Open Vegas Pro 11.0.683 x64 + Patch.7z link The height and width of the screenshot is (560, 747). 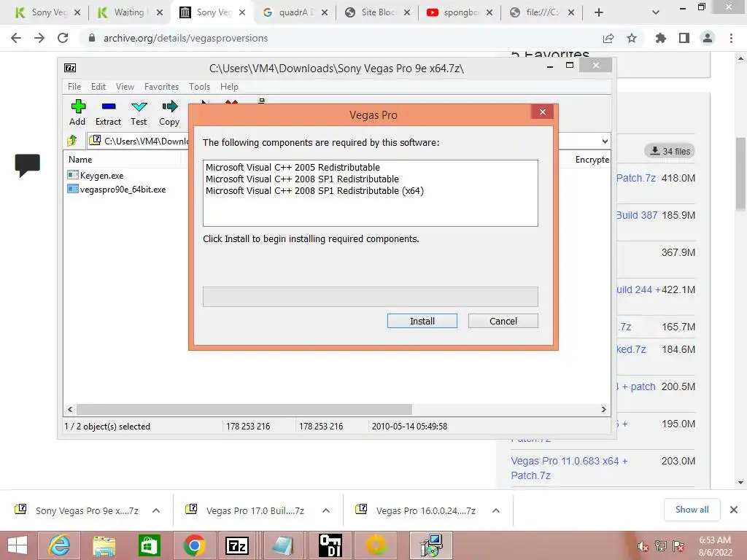coord(569,468)
